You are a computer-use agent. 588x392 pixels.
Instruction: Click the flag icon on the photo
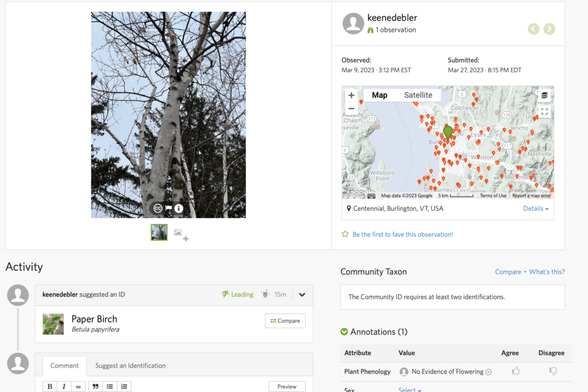[168, 208]
